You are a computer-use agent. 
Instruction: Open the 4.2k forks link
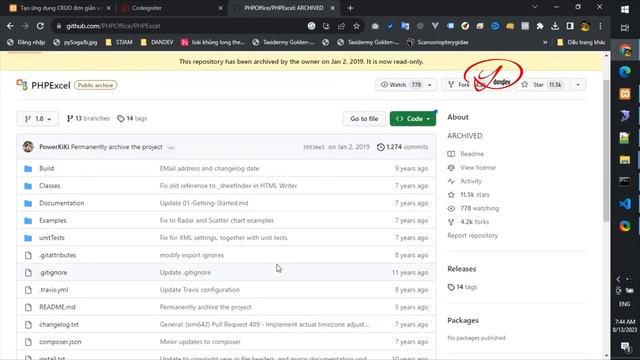point(468,222)
